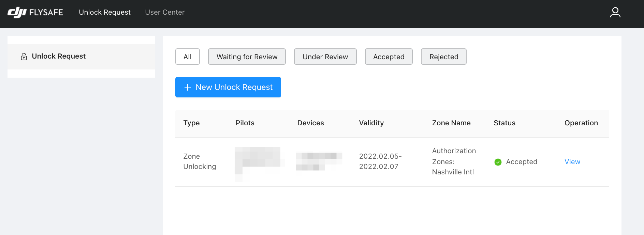Image resolution: width=644 pixels, height=235 pixels.
Task: Click the lock icon beside Unlock Request
Action: [x=24, y=57]
